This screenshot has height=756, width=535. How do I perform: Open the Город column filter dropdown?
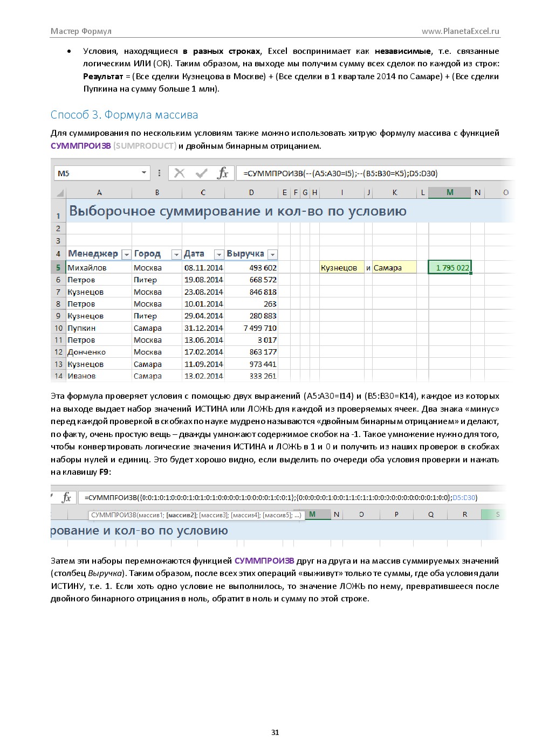(176, 254)
